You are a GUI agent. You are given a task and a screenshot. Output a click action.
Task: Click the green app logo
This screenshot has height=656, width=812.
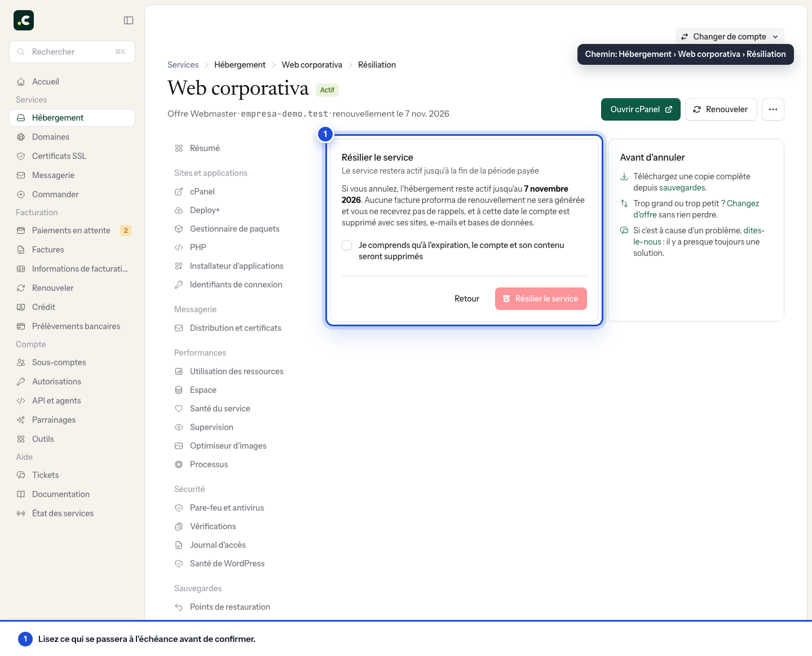(24, 20)
